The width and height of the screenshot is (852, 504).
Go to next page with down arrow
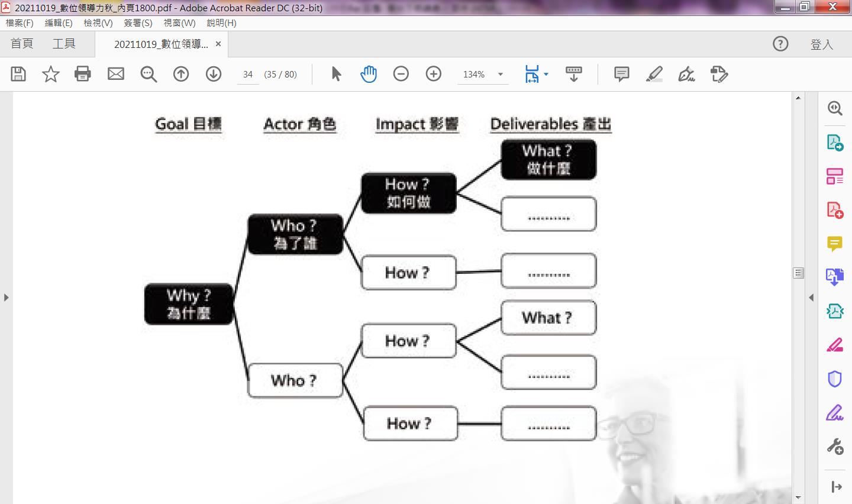pos(214,74)
